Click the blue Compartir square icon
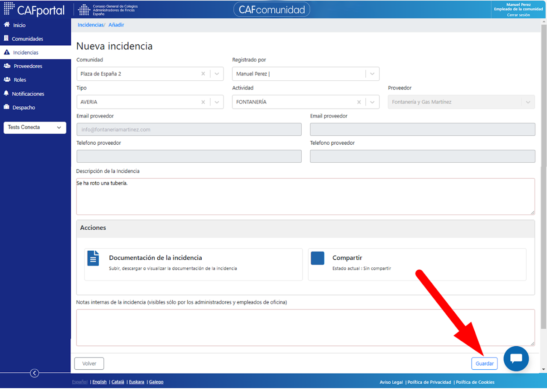Image resolution: width=547 pixels, height=392 pixels. pyautogui.click(x=318, y=258)
